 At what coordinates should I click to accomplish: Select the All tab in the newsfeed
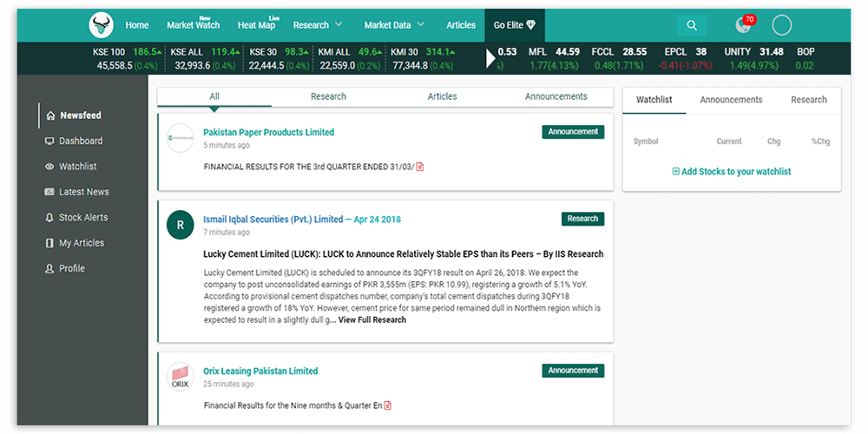[214, 97]
